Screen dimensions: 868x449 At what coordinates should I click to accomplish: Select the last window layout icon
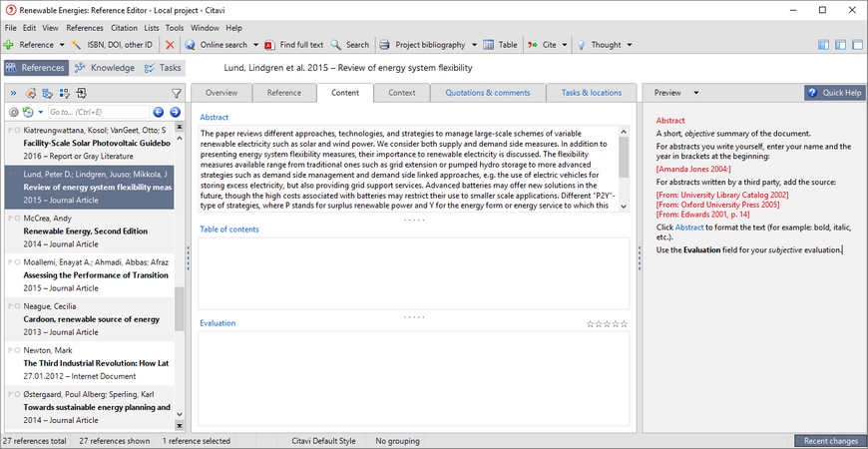(857, 45)
